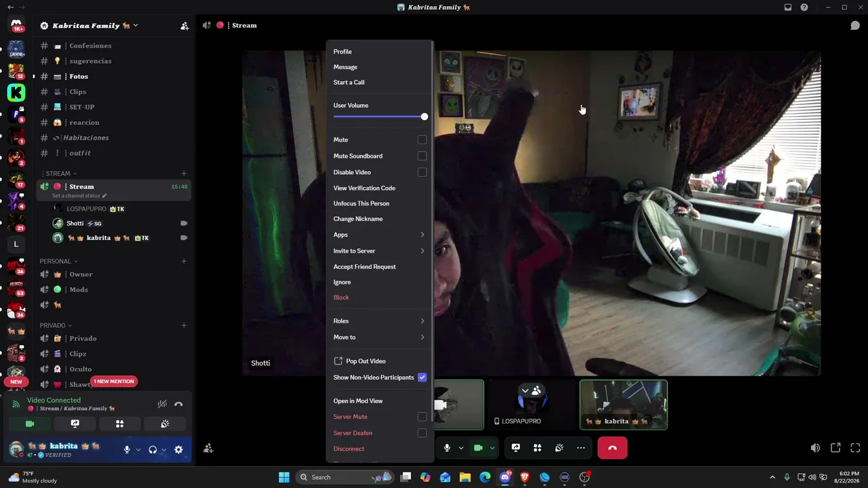Uncheck Show Non-Video Participants

coord(422,378)
